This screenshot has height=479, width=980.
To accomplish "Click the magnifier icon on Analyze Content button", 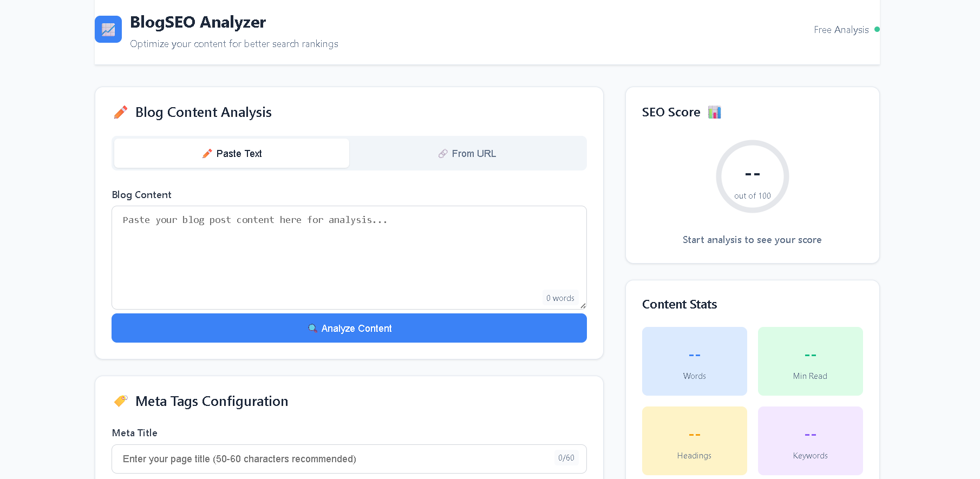I will [x=312, y=329].
